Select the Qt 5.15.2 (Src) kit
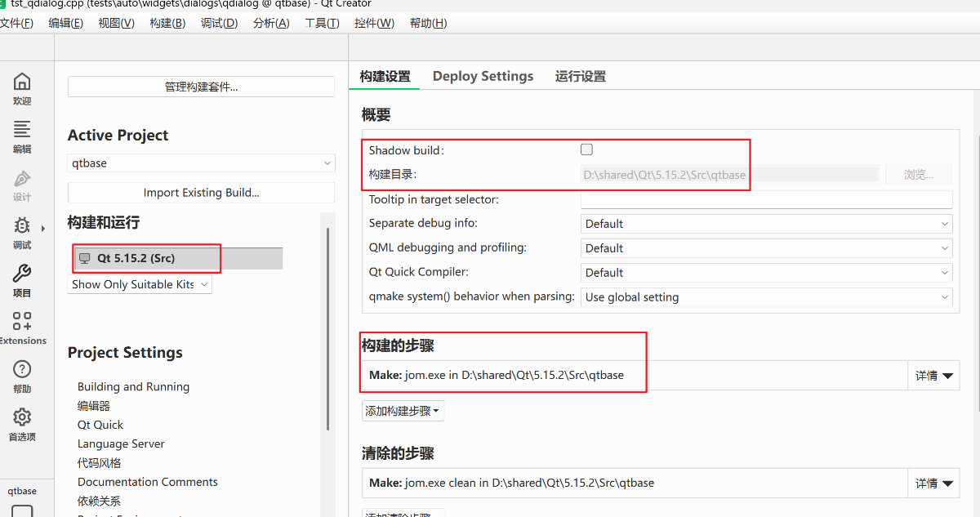980x517 pixels. (178, 258)
